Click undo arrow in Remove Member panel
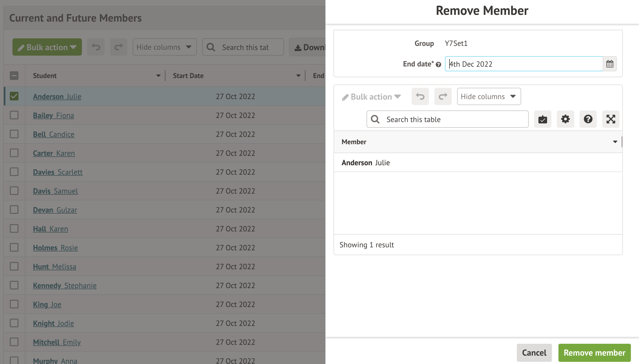Viewport: 639px width, 364px height. [x=420, y=96]
